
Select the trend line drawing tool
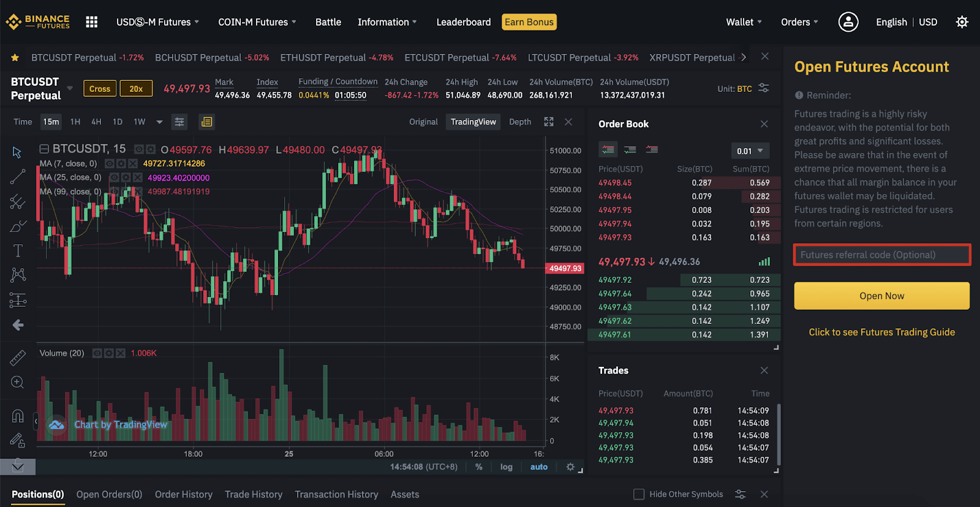tap(18, 177)
